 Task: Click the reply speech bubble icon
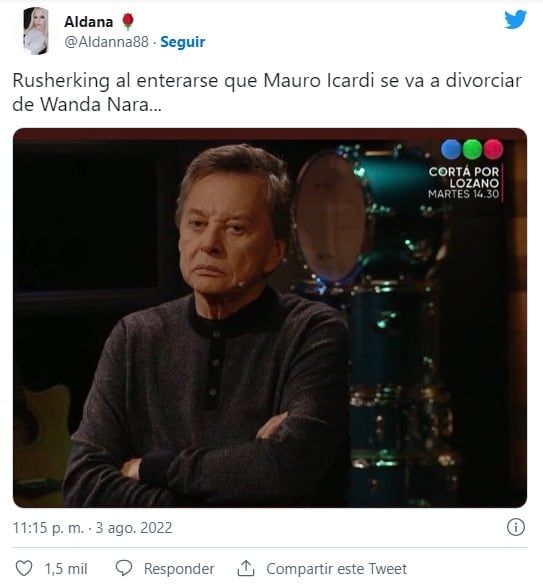pyautogui.click(x=124, y=568)
